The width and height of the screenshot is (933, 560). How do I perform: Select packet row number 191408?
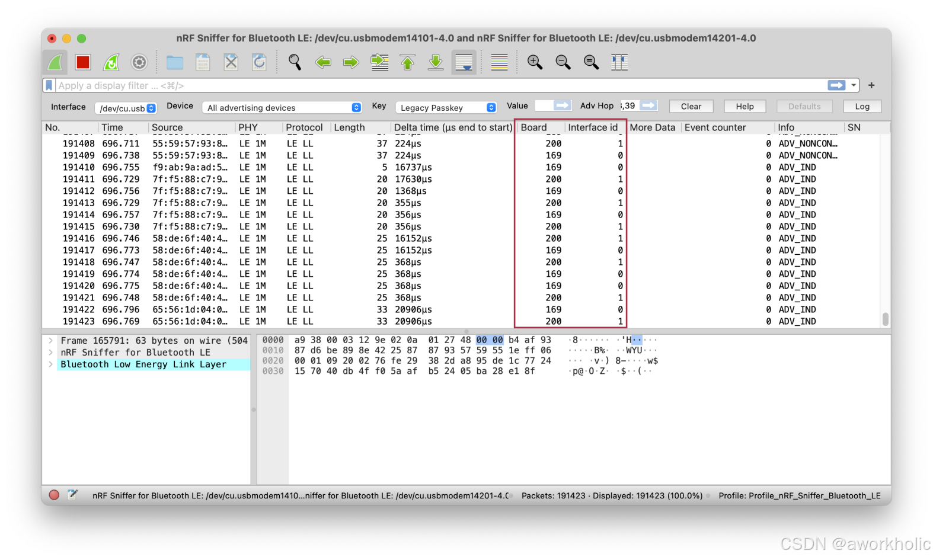coord(461,144)
